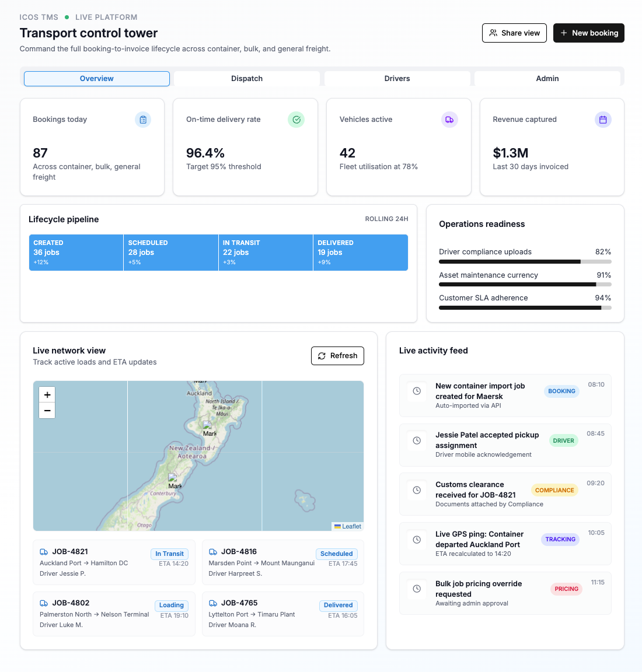The width and height of the screenshot is (642, 672).
Task: Click clock icon on Maersk import activity
Action: (x=417, y=391)
